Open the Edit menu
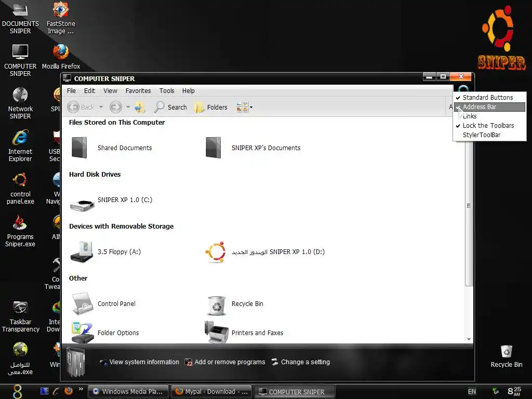532x399 pixels. point(89,90)
